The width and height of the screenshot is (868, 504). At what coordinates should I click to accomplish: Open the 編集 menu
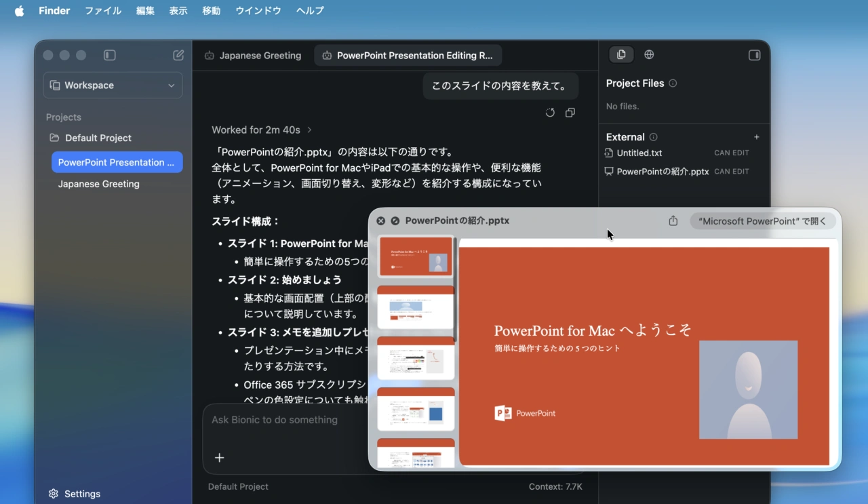pos(145,11)
